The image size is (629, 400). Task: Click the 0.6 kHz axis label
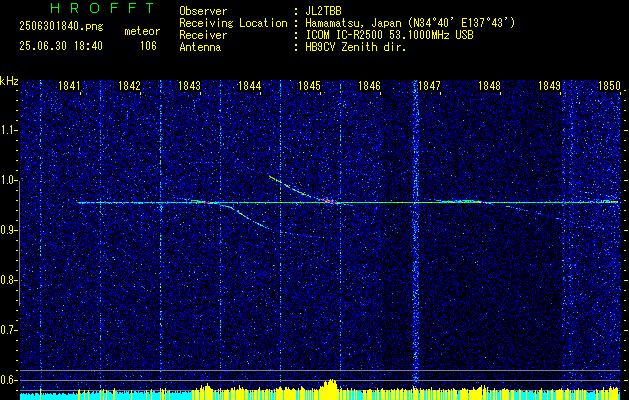pyautogui.click(x=7, y=380)
